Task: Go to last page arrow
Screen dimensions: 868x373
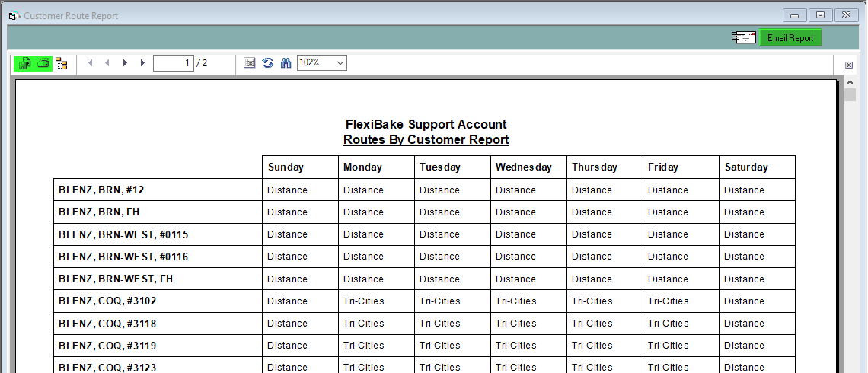Action: pyautogui.click(x=143, y=63)
